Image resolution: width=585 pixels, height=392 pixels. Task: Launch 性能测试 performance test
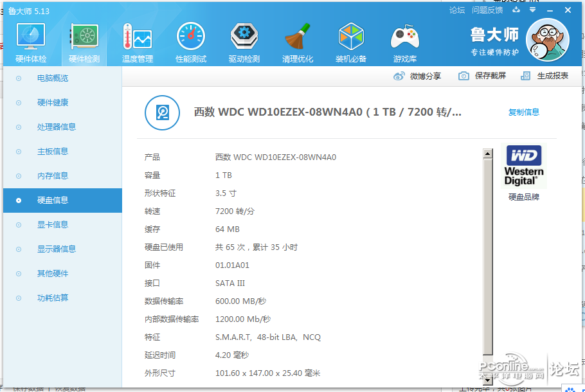pyautogui.click(x=191, y=42)
